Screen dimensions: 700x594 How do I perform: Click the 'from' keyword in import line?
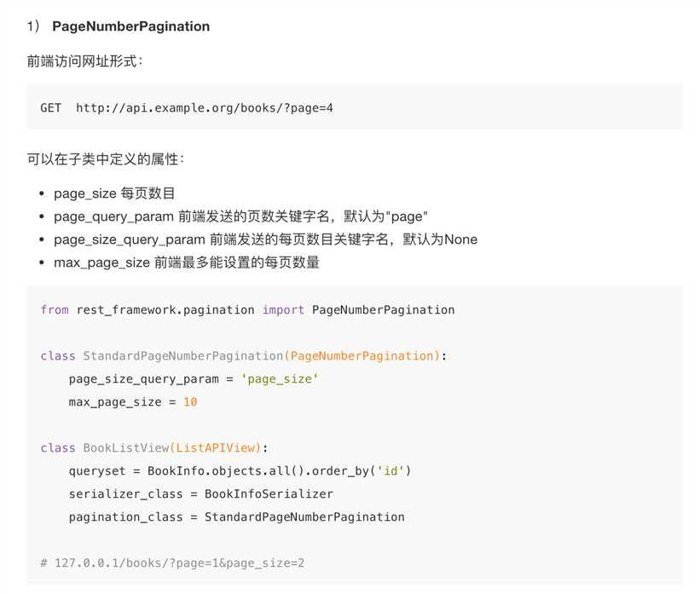pos(55,309)
